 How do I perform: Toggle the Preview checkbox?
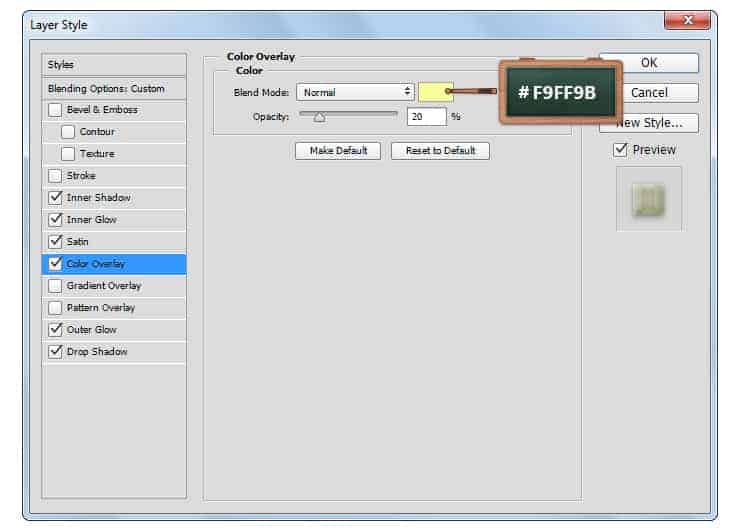pyautogui.click(x=620, y=150)
